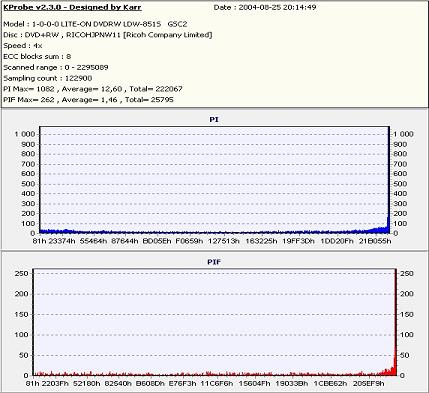
Task: Click the Scanned range value line
Action: [56, 67]
